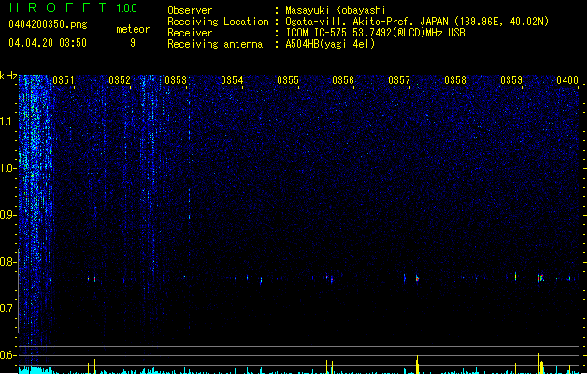Select the file name 0404200350.png
Screen dimensions: 588x374
click(48, 24)
